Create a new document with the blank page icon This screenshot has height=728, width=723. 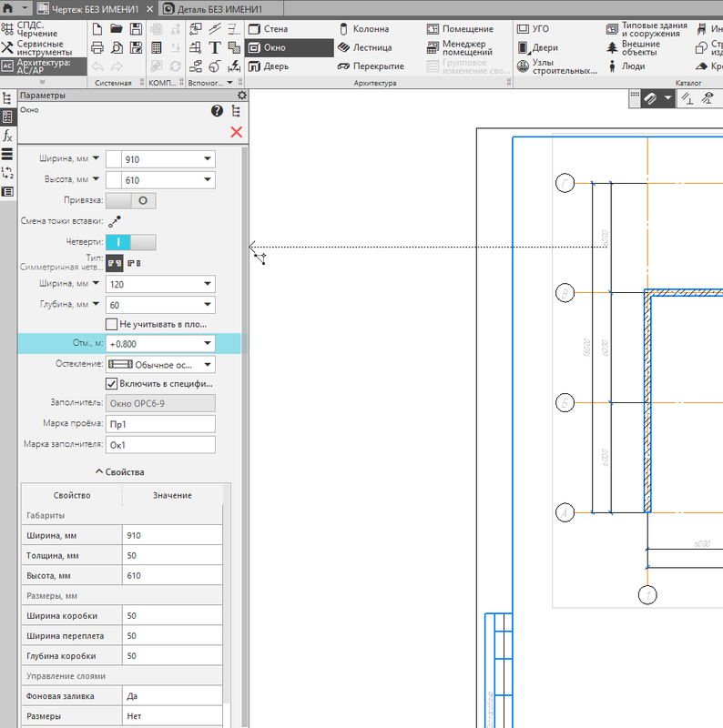(97, 29)
